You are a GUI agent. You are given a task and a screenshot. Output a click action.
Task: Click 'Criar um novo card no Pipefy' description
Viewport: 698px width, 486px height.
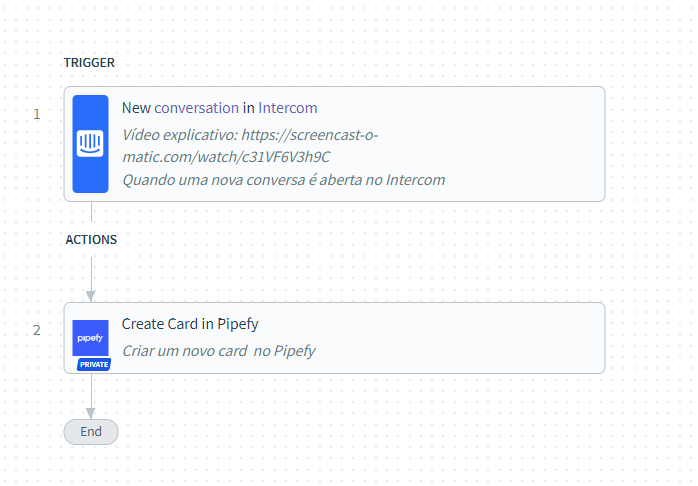(x=219, y=351)
